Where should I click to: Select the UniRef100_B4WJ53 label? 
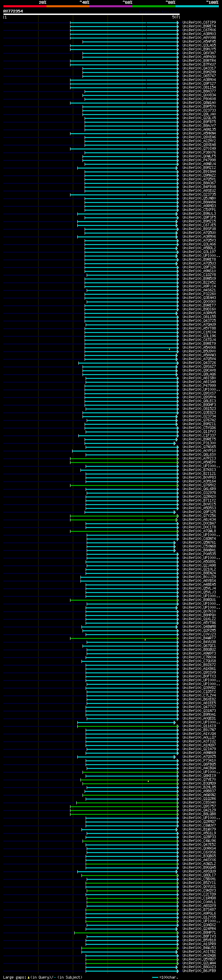coord(199,948)
